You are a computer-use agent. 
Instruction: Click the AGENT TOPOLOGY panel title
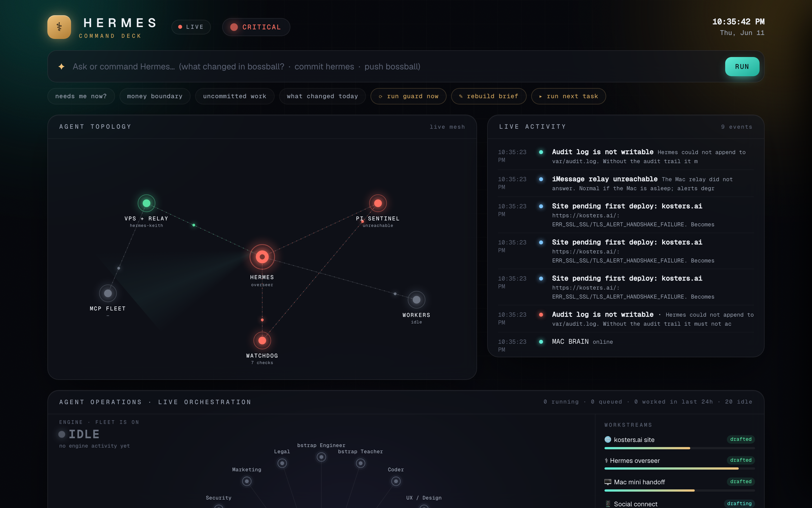pos(95,127)
